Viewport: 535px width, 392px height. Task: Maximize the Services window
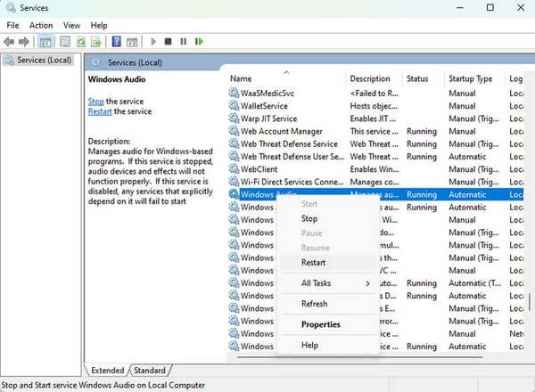(490, 7)
